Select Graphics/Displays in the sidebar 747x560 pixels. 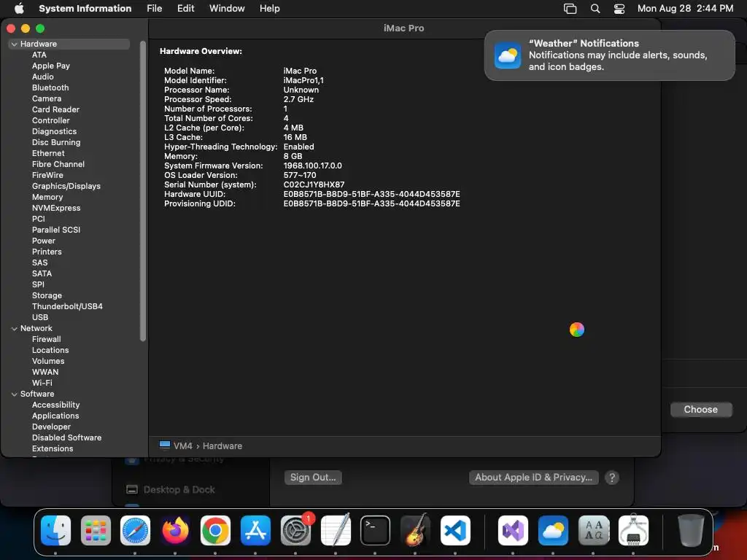[66, 186]
